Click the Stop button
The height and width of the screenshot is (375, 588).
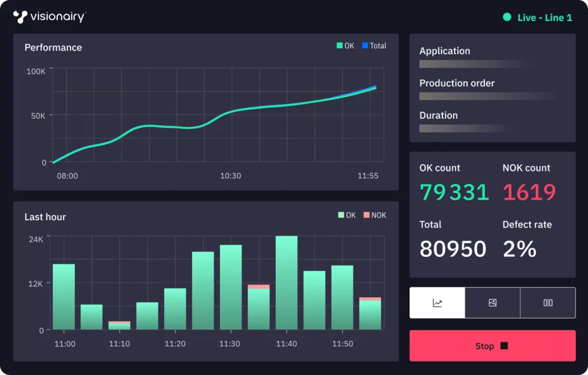(x=492, y=346)
